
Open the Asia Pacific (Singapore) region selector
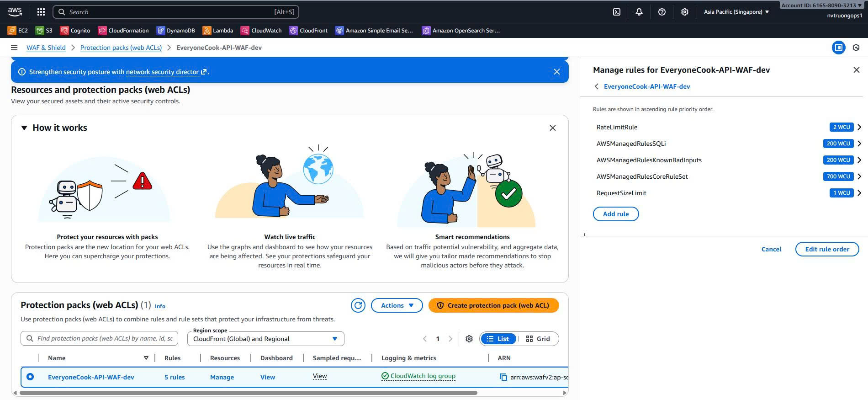click(x=736, y=12)
